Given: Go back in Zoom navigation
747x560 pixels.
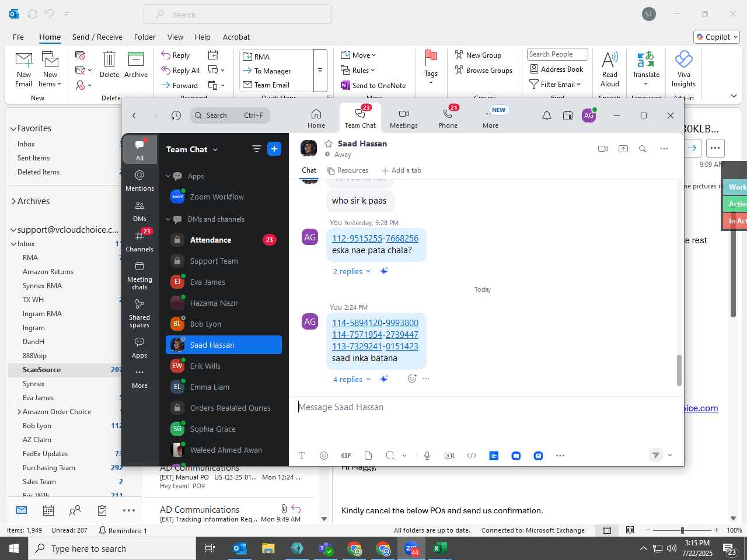Looking at the screenshot, I should 134,116.
